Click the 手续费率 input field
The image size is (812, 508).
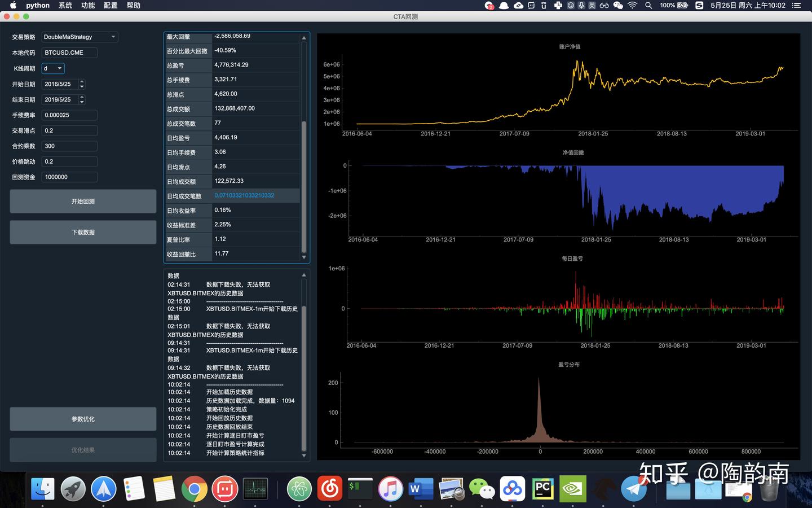(69, 115)
